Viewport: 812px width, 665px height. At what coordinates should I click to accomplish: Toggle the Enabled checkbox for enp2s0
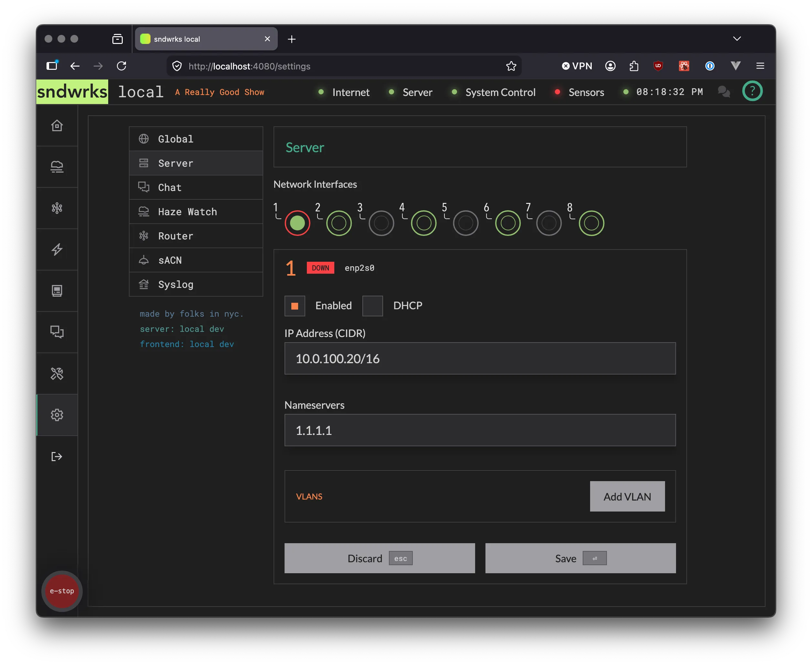pyautogui.click(x=294, y=306)
